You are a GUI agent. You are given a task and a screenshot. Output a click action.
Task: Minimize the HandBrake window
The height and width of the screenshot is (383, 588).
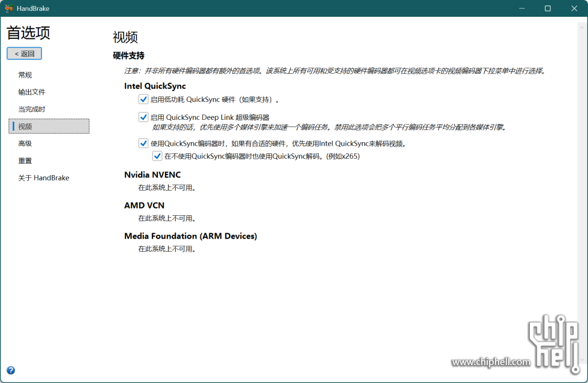coord(521,8)
